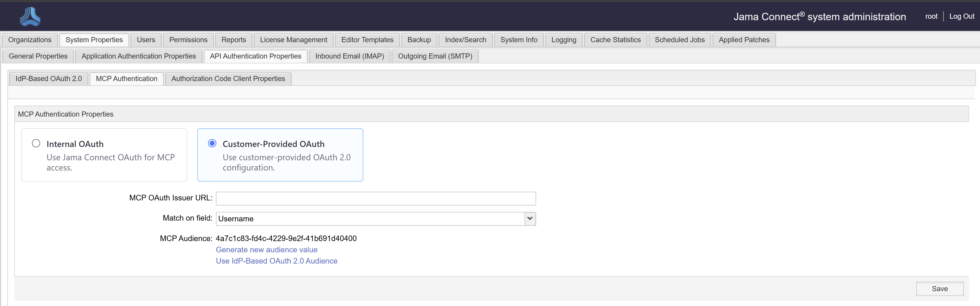
Task: Switch to Application Authentication Properties sub-tab
Action: [x=139, y=56]
